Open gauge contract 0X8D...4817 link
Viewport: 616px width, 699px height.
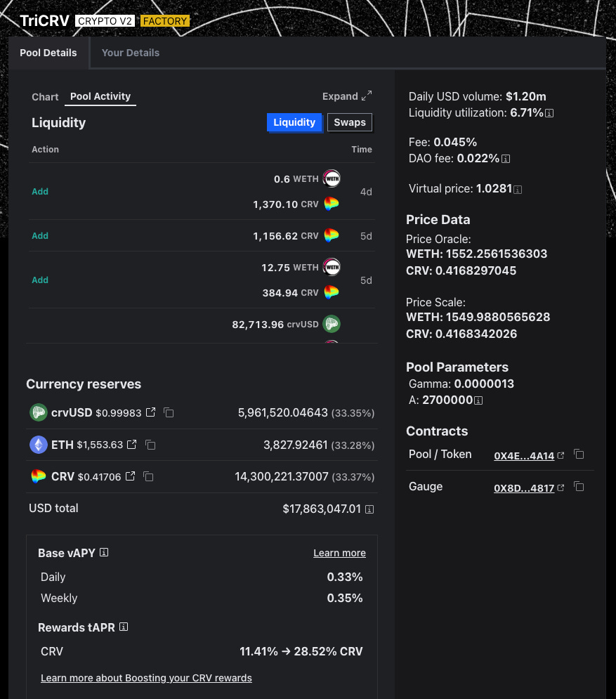(x=529, y=488)
